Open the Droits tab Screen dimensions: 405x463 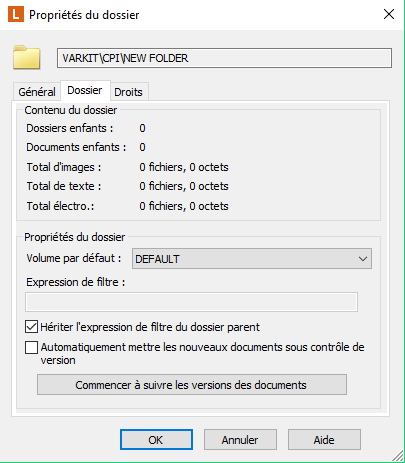pos(128,92)
